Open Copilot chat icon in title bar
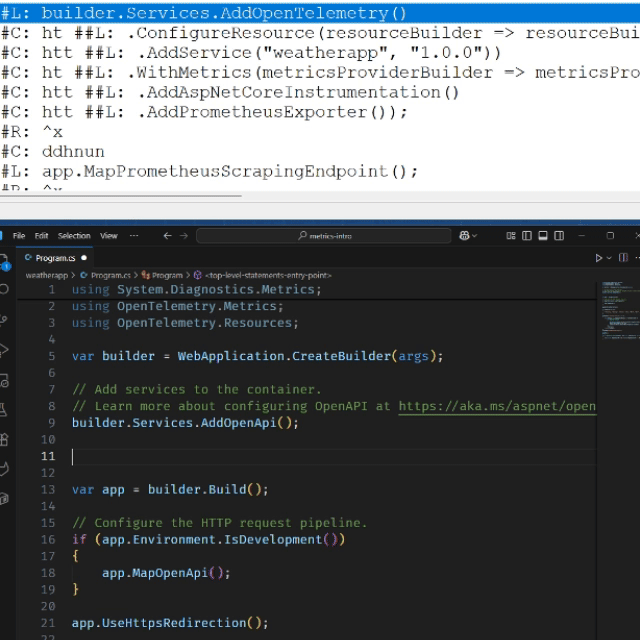 pos(464,236)
